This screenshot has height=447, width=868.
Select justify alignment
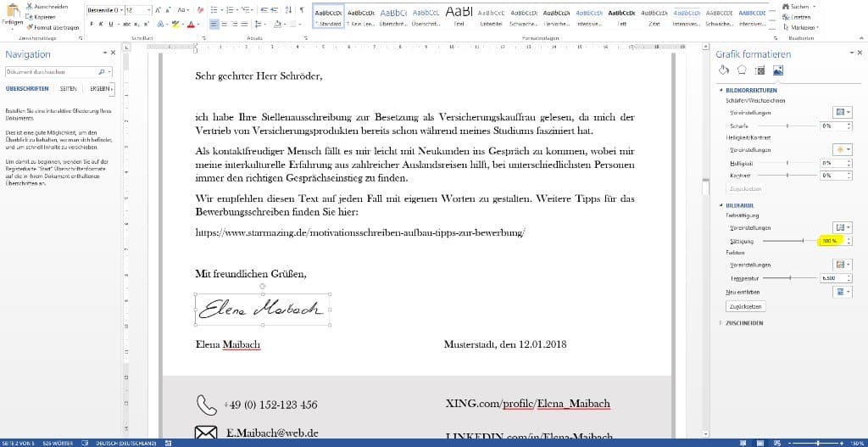click(x=245, y=25)
